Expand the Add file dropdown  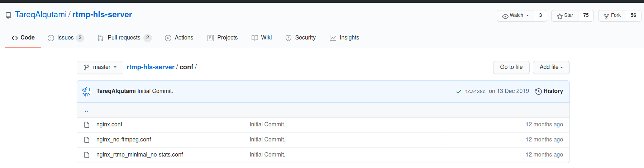point(551,67)
